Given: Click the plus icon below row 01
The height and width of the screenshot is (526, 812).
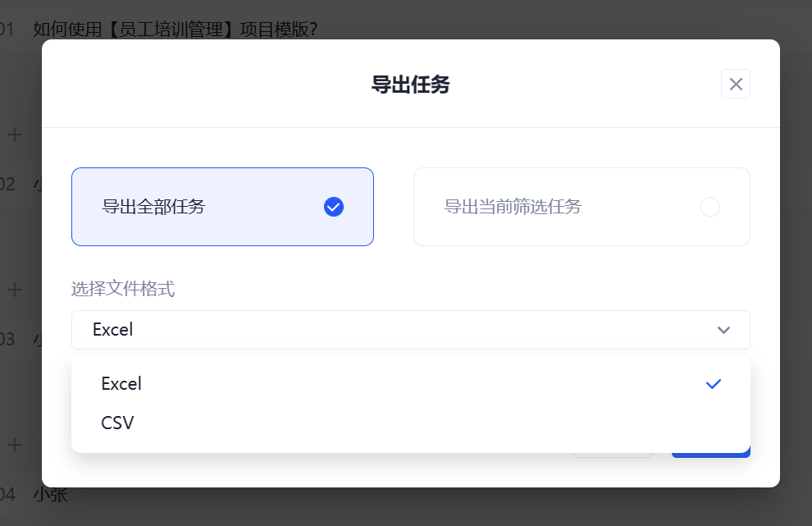Looking at the screenshot, I should click(x=15, y=135).
